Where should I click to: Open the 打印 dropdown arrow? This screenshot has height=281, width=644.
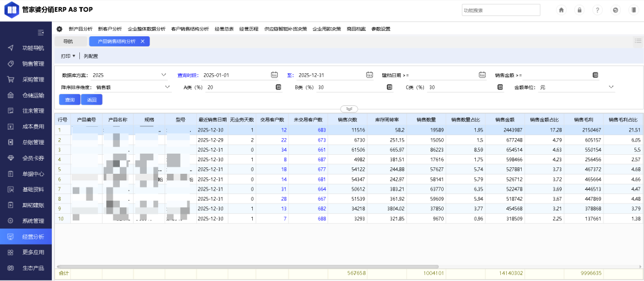pos(74,56)
